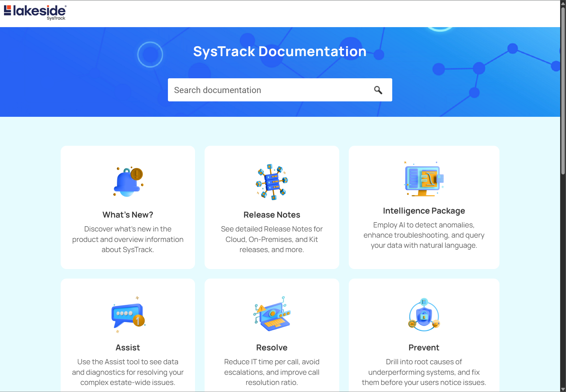Click the scrollbar up arrow

coord(563,3)
